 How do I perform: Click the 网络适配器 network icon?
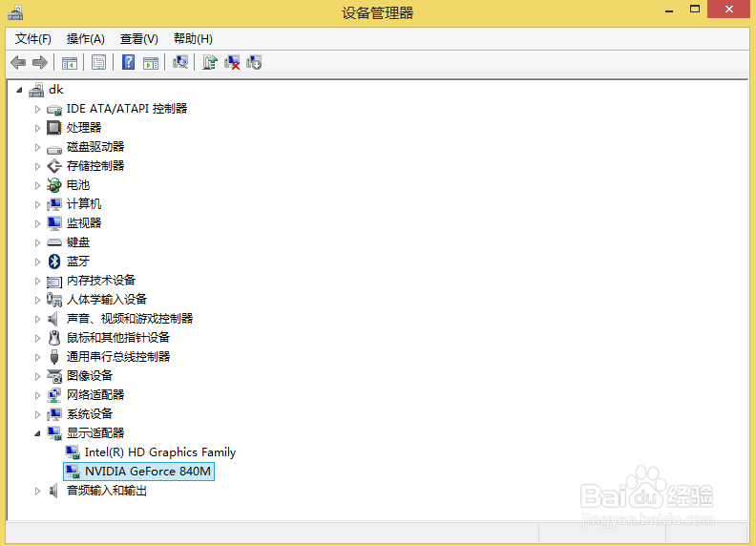click(54, 395)
